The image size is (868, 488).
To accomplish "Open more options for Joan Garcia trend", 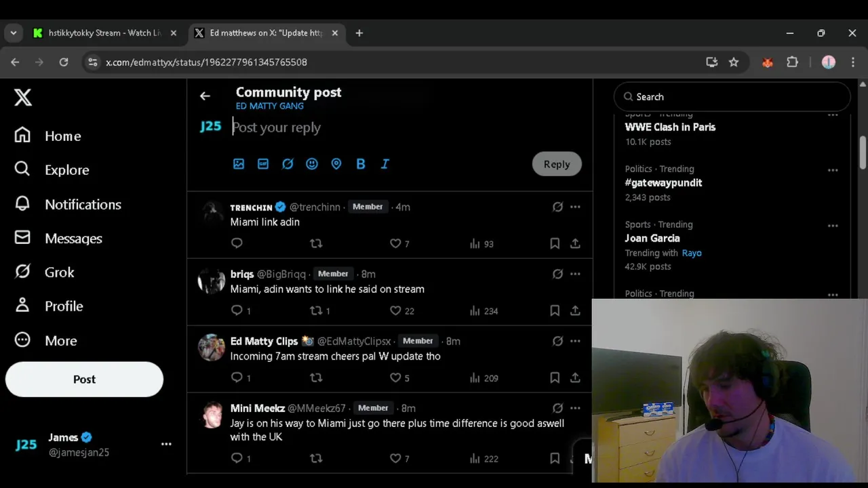I will (x=833, y=226).
